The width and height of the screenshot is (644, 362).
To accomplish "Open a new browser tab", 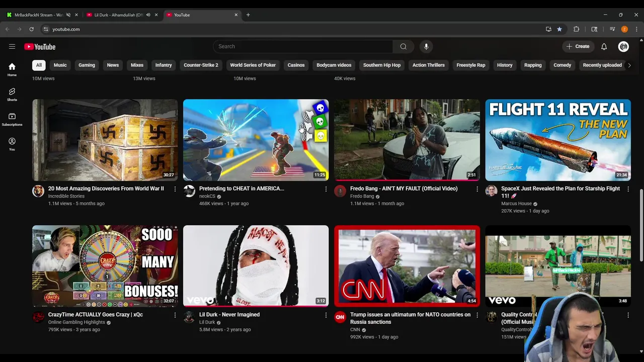I will tap(248, 15).
